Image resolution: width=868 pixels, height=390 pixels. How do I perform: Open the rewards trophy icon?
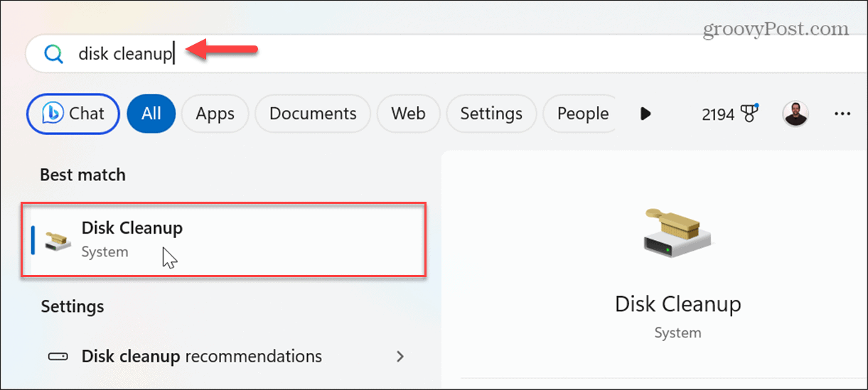tap(750, 114)
